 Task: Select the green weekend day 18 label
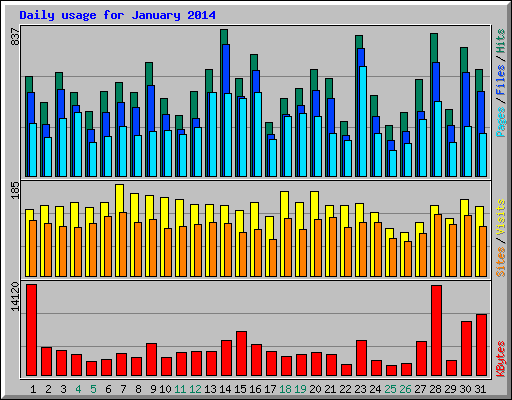[x=285, y=389]
